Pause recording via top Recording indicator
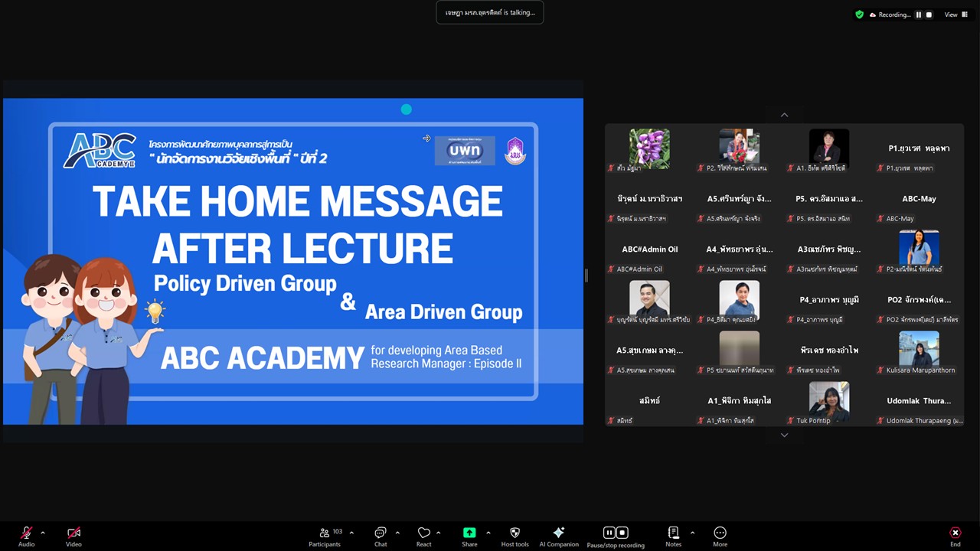This screenshot has height=551, width=980. coord(918,15)
